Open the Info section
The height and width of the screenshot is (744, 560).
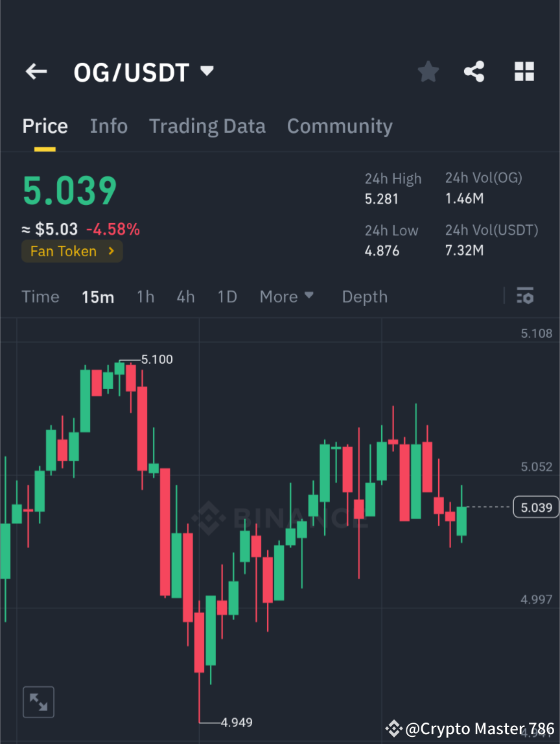coord(108,126)
